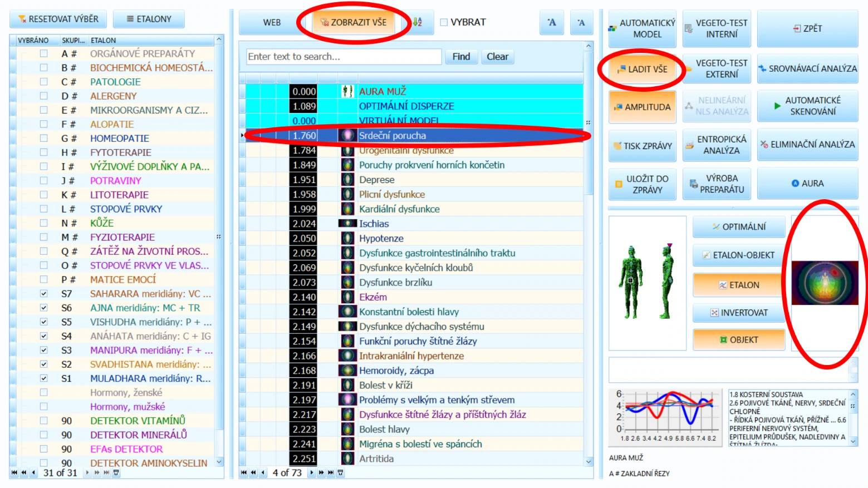Open the ETALONY menu button

point(149,19)
